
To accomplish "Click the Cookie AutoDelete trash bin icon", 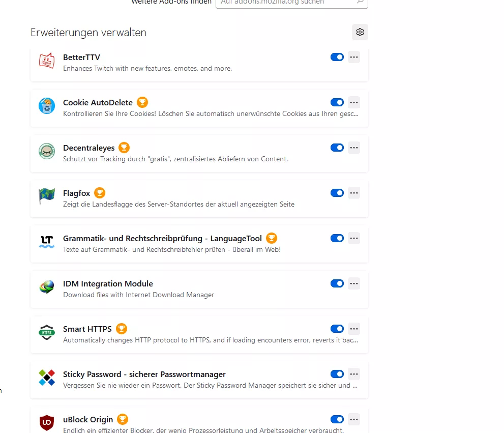I will 47,106.
